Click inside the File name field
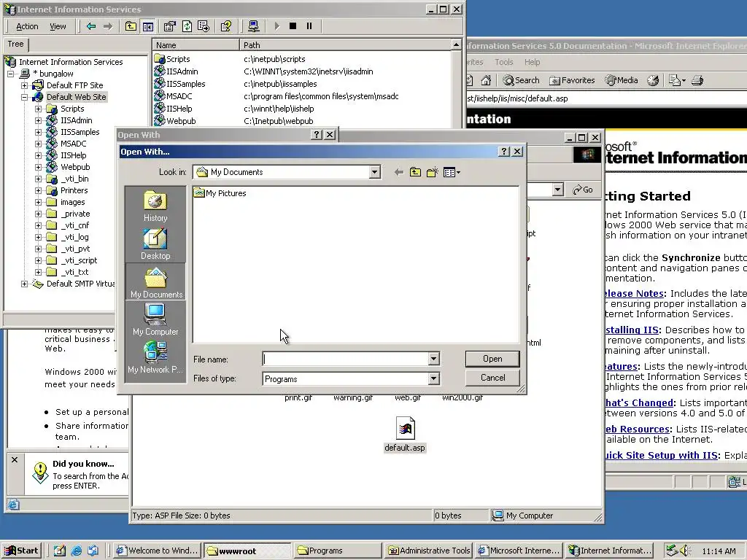This screenshot has width=747, height=560. click(x=345, y=359)
